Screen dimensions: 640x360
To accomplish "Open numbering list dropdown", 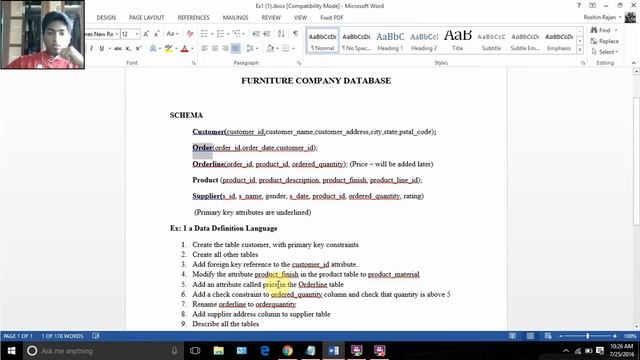I will (x=228, y=34).
